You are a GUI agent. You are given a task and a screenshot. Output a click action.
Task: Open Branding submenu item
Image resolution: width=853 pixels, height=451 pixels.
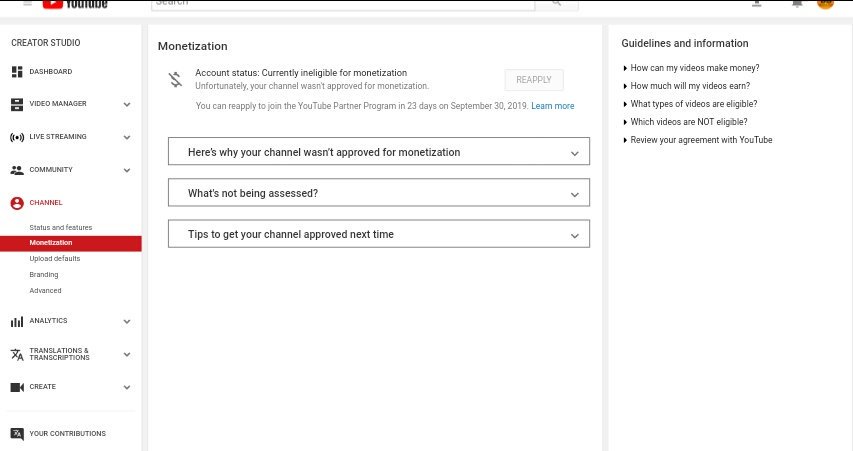click(x=44, y=275)
